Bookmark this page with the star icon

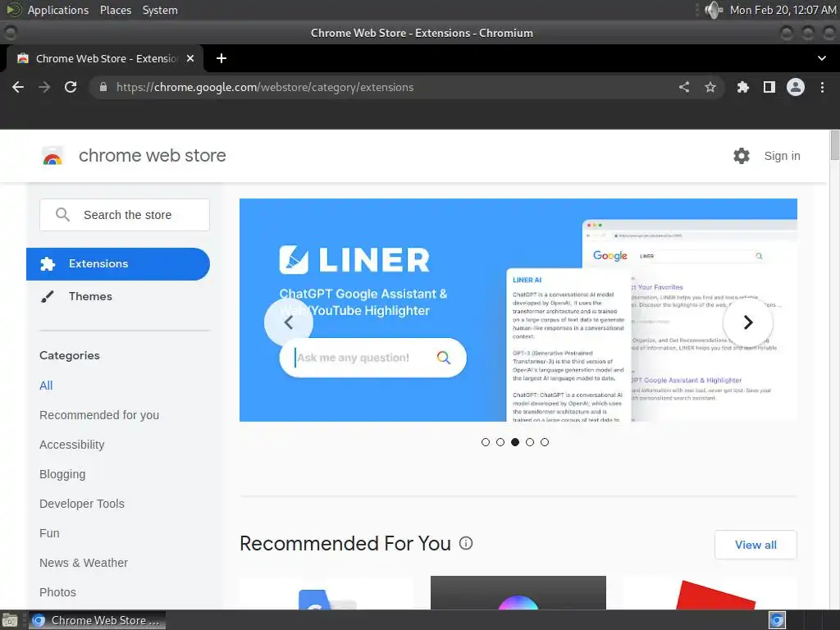click(710, 87)
